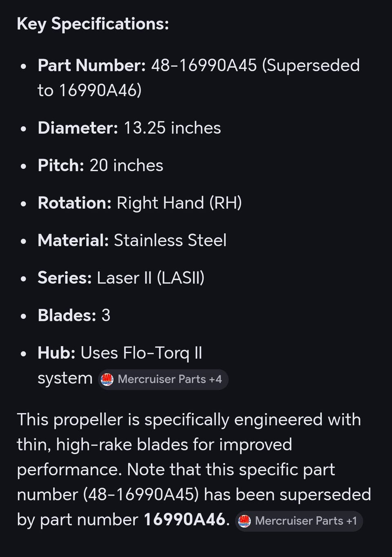Click the Diameter 13.25 inches entry
This screenshot has width=392, height=557.
coord(129,128)
